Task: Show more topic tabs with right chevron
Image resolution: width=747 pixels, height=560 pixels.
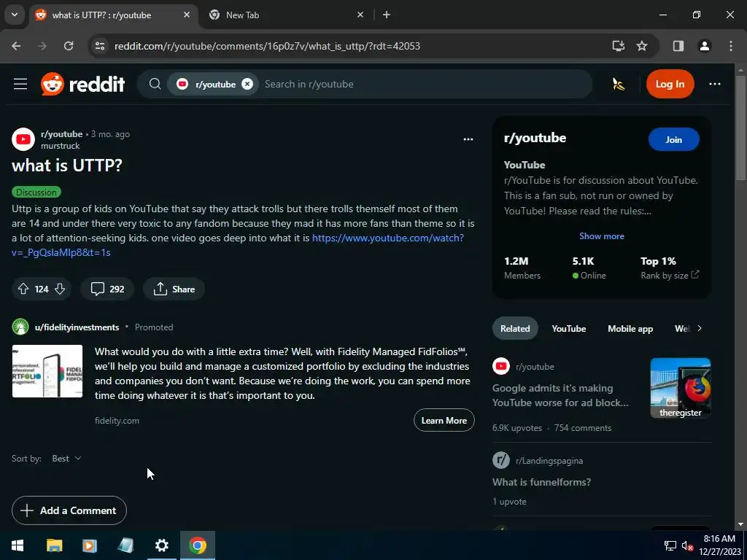Action: [700, 328]
